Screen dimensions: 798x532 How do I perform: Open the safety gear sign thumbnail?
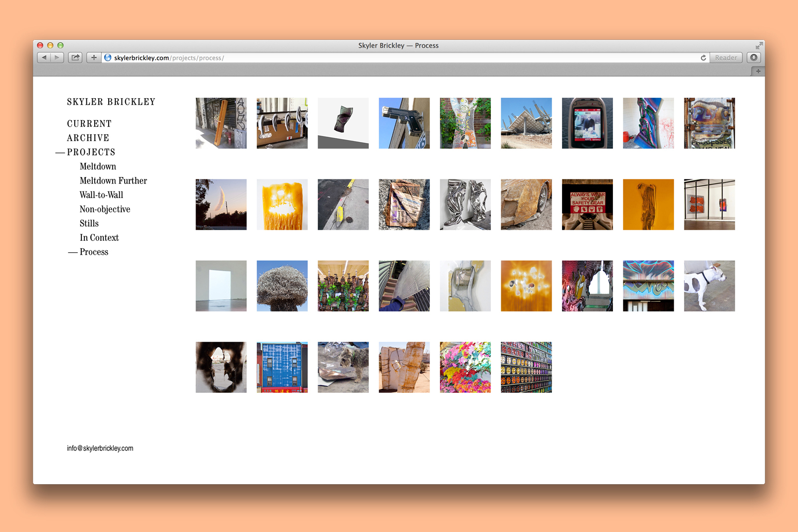(x=587, y=204)
